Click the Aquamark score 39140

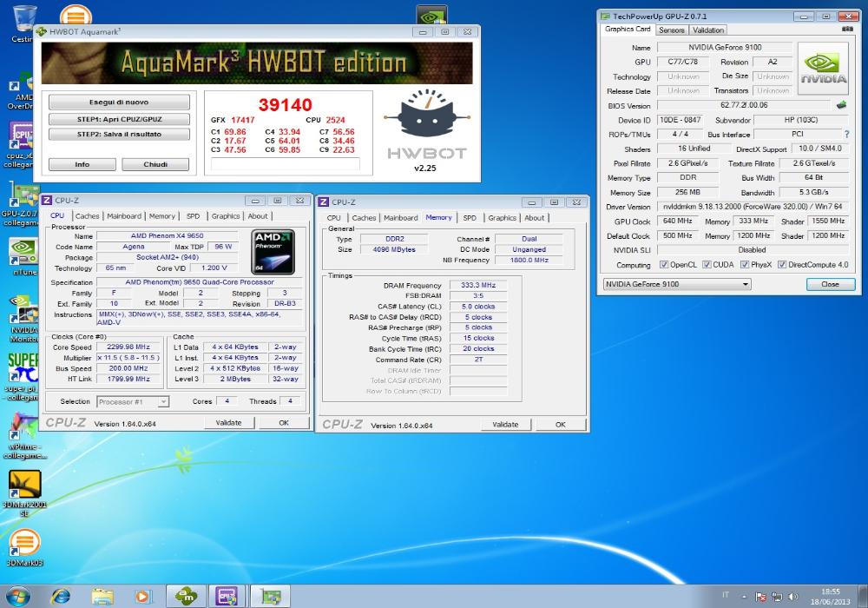(286, 104)
